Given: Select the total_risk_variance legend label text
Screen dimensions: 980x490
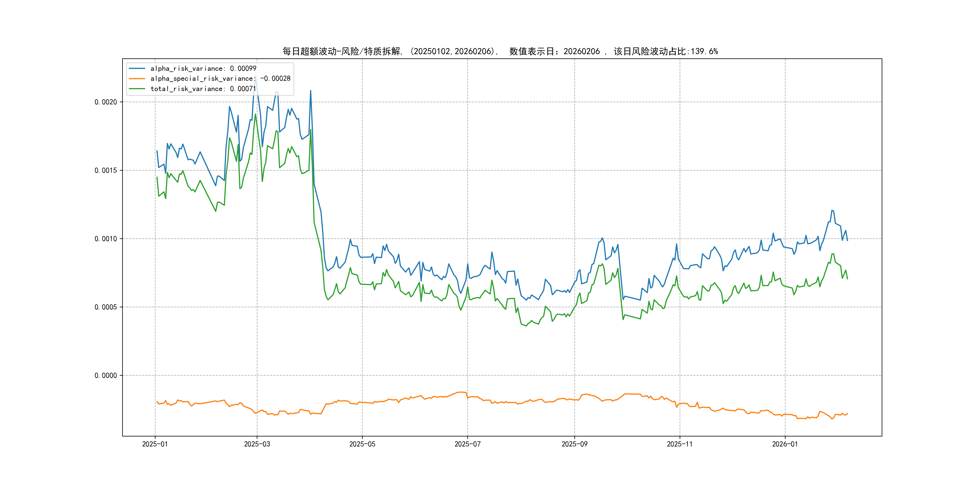Looking at the screenshot, I should coord(203,89).
